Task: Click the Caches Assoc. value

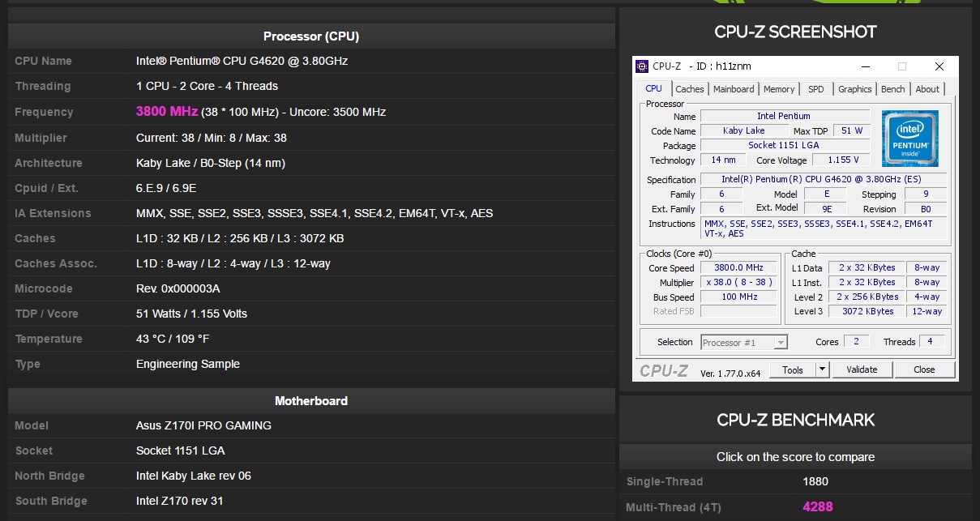Action: tap(233, 263)
